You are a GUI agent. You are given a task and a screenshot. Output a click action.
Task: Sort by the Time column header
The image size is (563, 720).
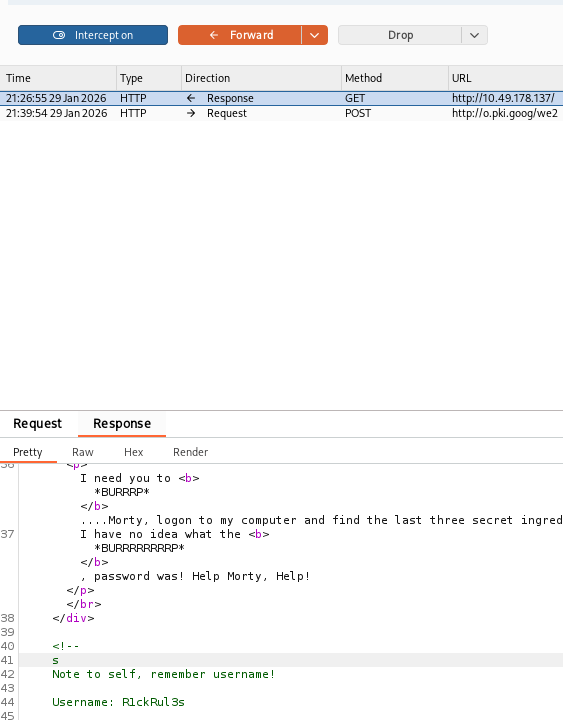pos(58,78)
